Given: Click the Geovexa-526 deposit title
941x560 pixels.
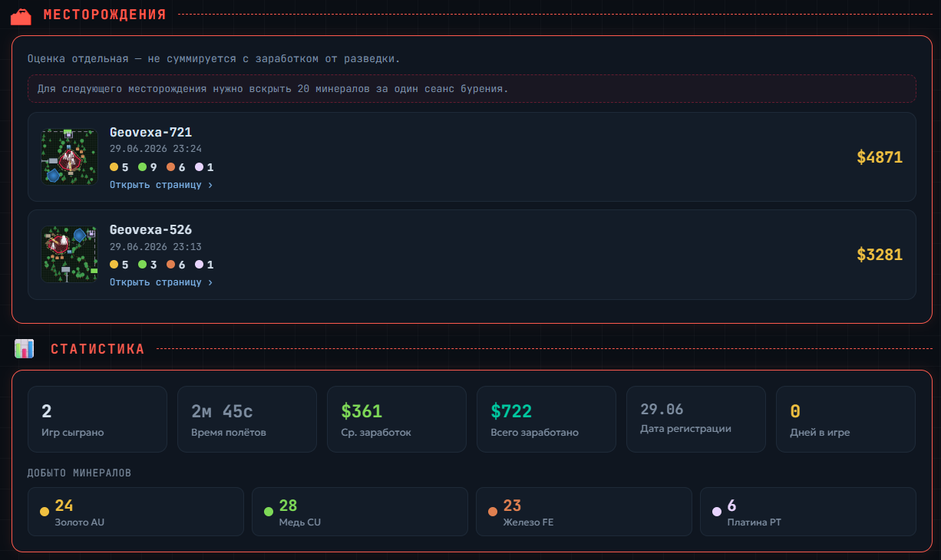Looking at the screenshot, I should pos(150,229).
